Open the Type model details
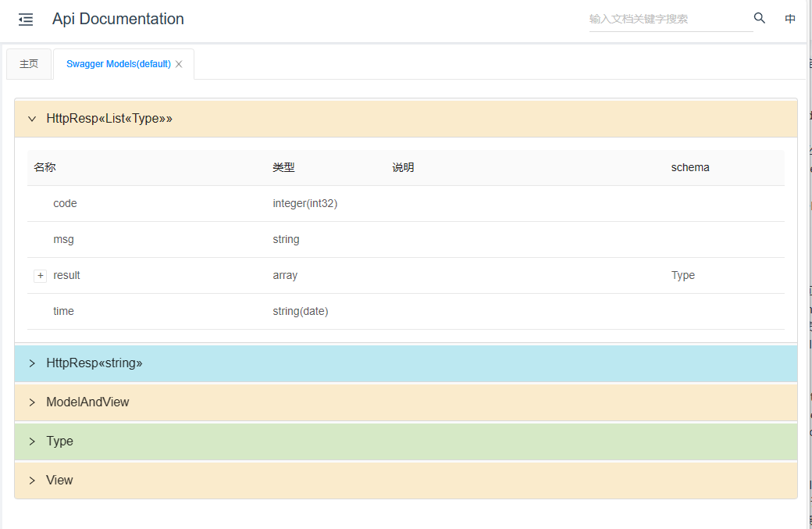Viewport: 812px width, 529px height. (x=60, y=441)
